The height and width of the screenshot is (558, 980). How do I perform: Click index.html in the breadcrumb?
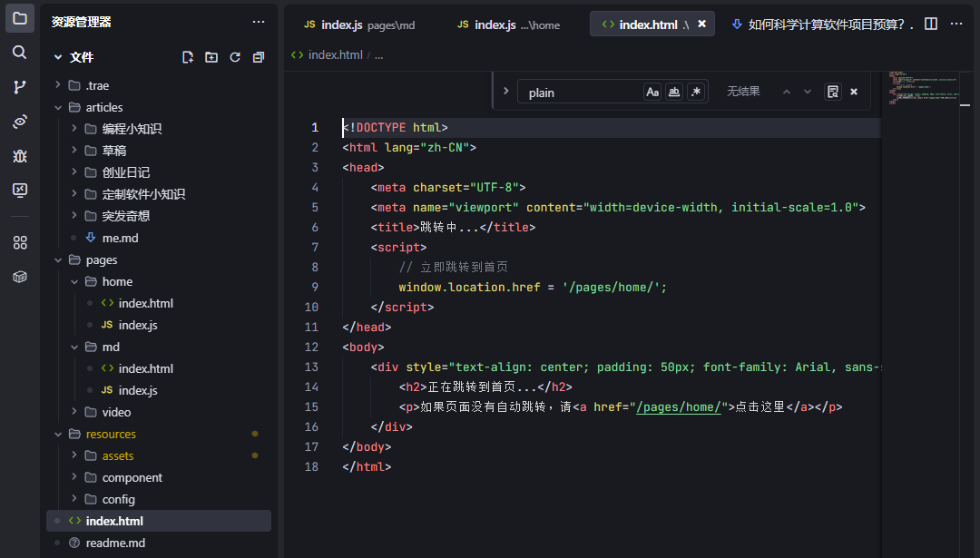[335, 55]
